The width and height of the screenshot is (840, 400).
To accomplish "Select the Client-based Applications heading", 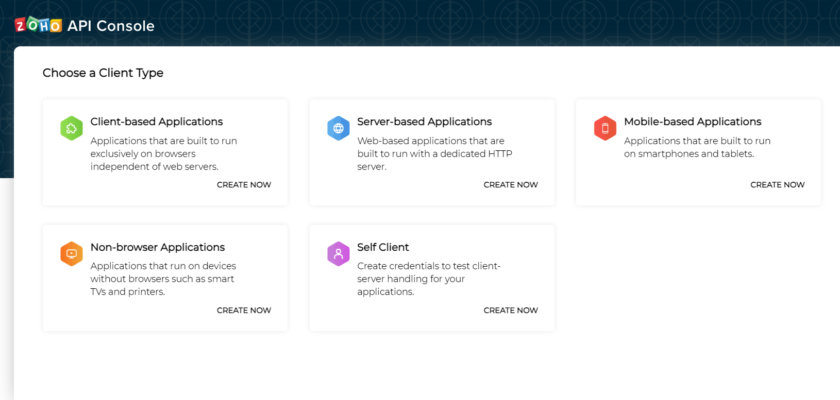I will [156, 122].
